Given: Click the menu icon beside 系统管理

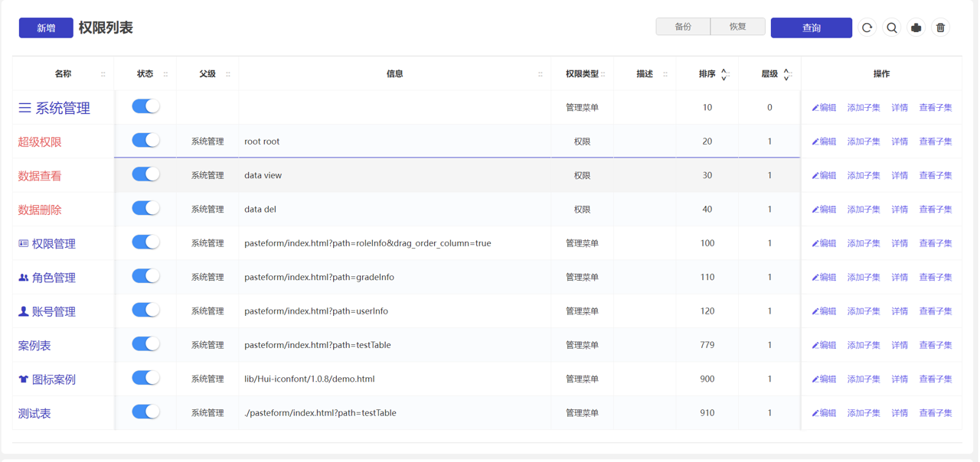Looking at the screenshot, I should click(x=25, y=109).
